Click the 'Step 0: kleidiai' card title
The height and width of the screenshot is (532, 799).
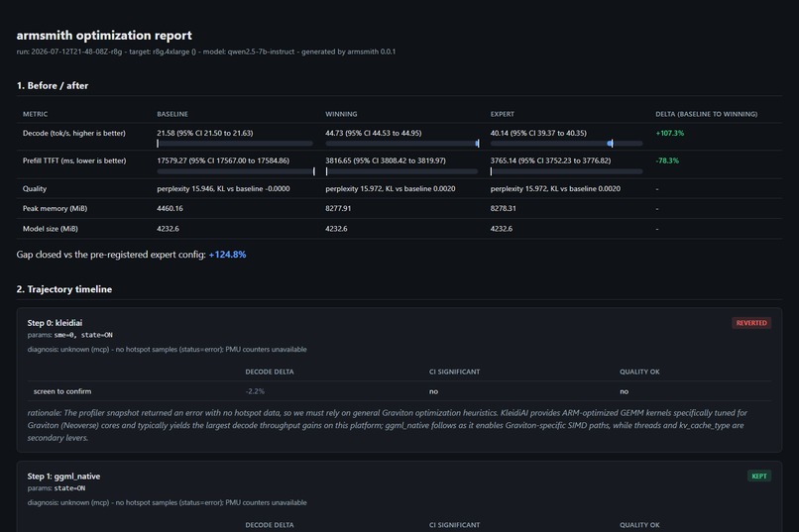pos(55,323)
